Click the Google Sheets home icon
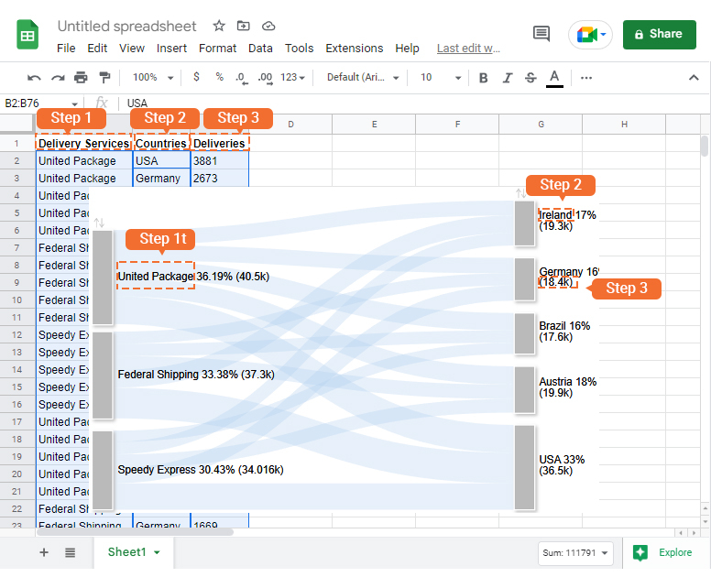Viewport: 711px width, 588px height. click(x=27, y=35)
